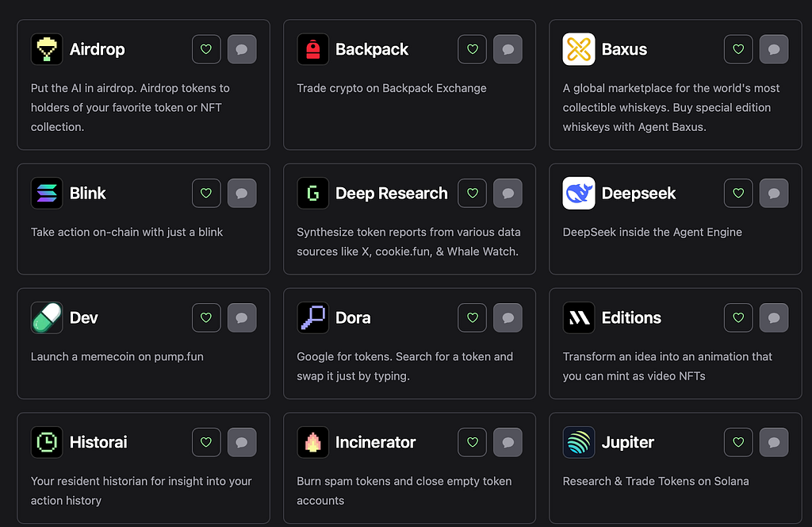The height and width of the screenshot is (527, 812).
Task: Favorite the Incinerator agent
Action: tap(473, 442)
